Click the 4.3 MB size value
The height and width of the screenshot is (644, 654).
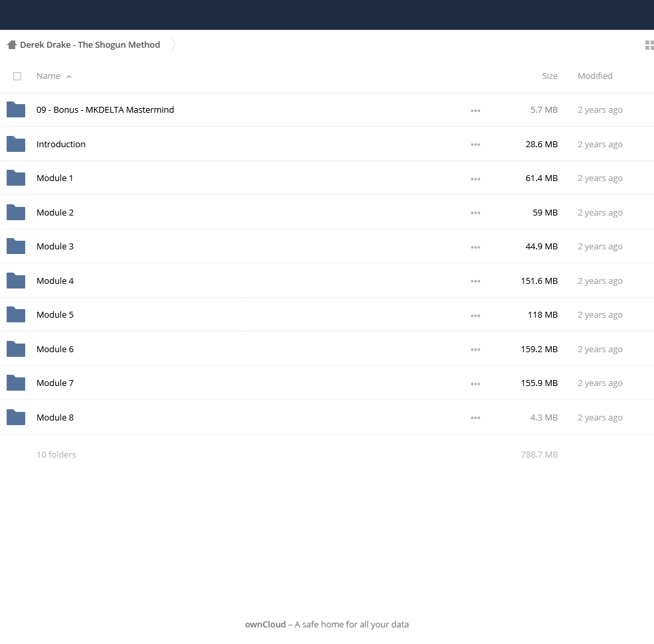click(544, 418)
